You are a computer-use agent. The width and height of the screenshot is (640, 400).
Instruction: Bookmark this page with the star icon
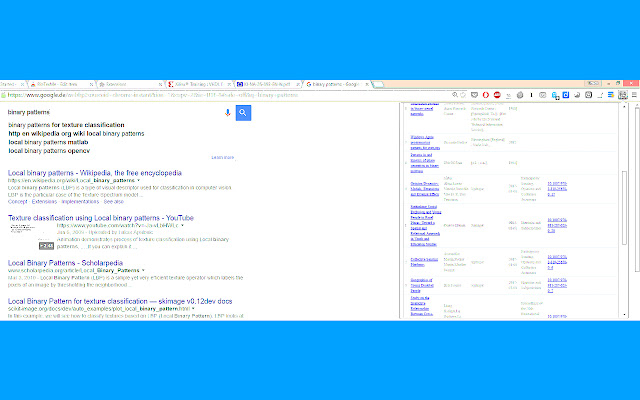(463, 95)
